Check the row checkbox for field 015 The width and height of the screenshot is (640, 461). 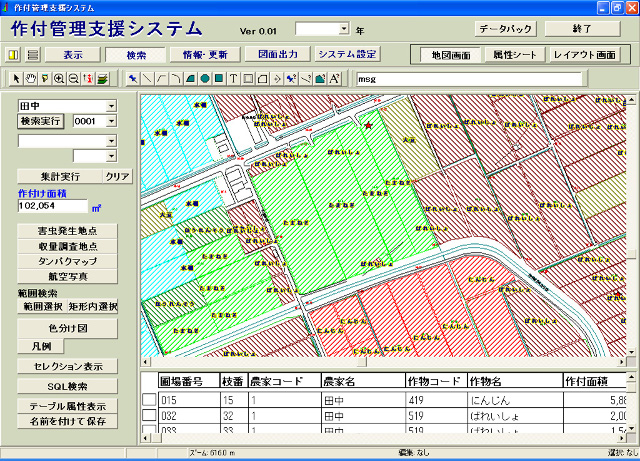(149, 400)
